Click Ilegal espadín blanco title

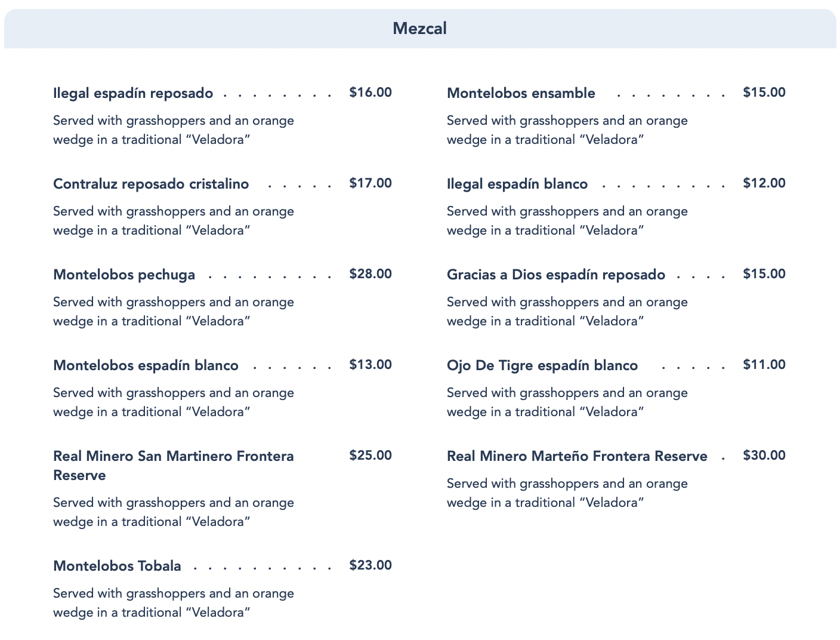(x=517, y=184)
